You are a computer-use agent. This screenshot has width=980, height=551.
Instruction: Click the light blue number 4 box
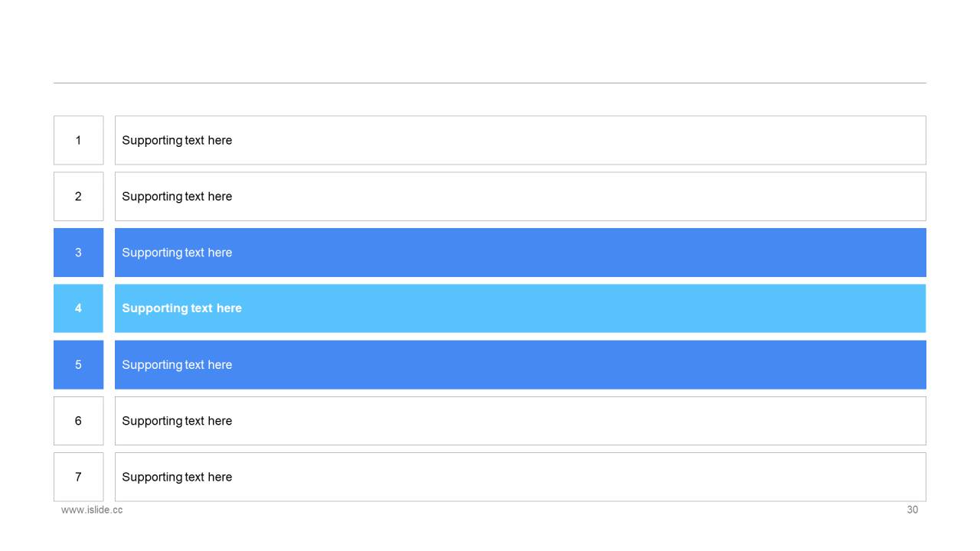pos(78,308)
